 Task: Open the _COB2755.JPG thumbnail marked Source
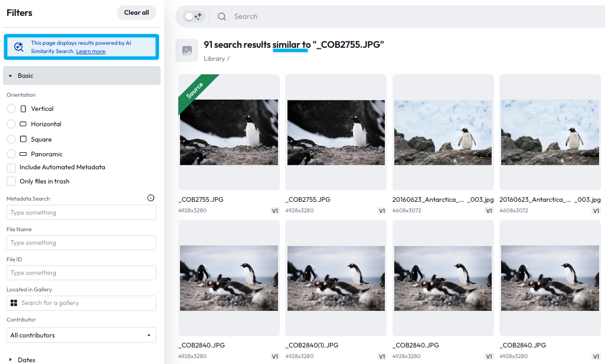click(229, 132)
